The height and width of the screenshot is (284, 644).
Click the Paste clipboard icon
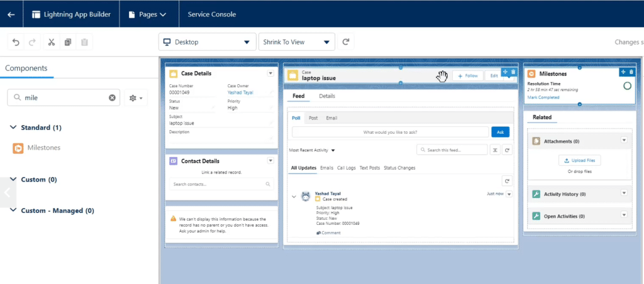[x=84, y=42]
